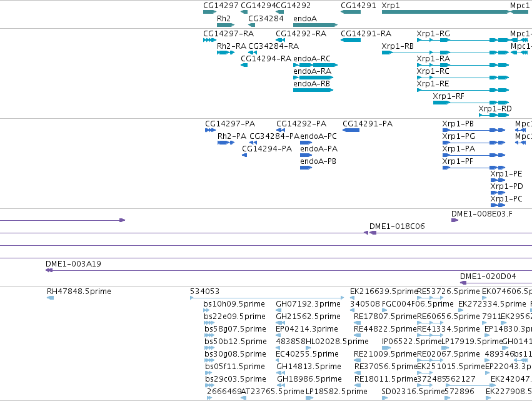Select protein label CG14292-PA
This screenshot has height=401, width=532.
(301, 124)
